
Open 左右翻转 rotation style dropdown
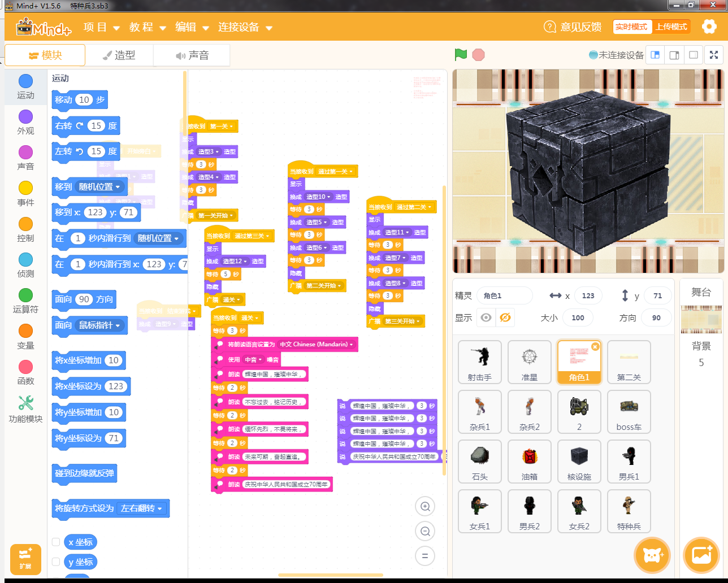click(142, 508)
